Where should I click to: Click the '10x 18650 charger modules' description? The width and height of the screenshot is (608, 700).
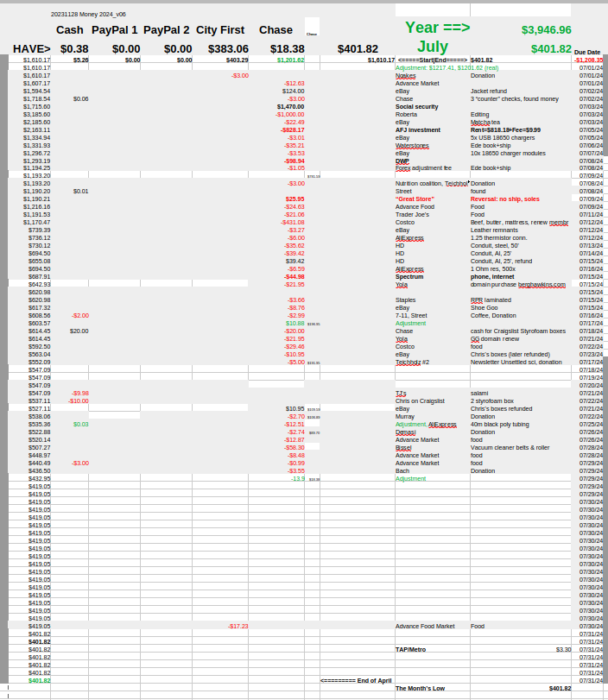point(508,153)
